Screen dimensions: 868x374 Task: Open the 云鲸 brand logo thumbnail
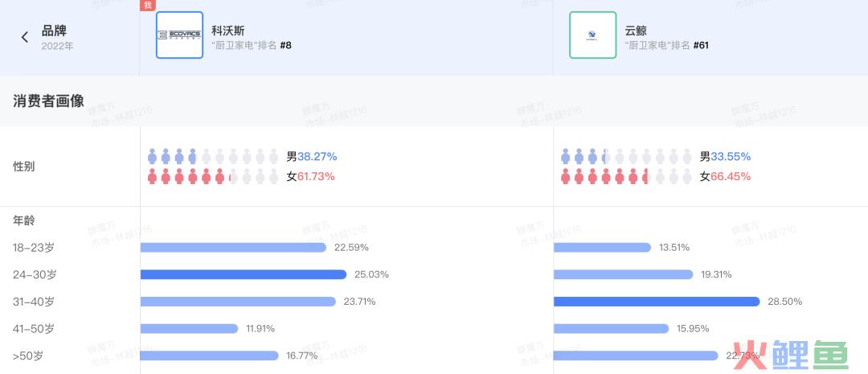(x=593, y=35)
